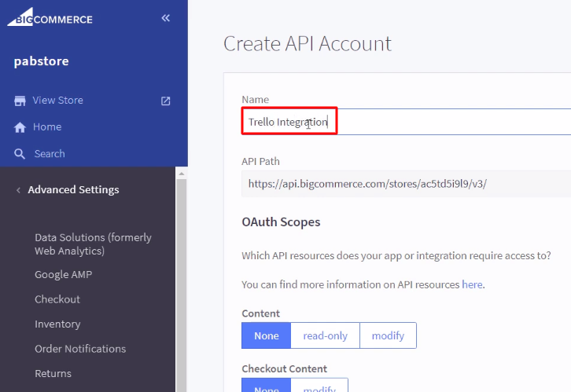The image size is (571, 392).
Task: Focus the Name input field
Action: click(406, 122)
